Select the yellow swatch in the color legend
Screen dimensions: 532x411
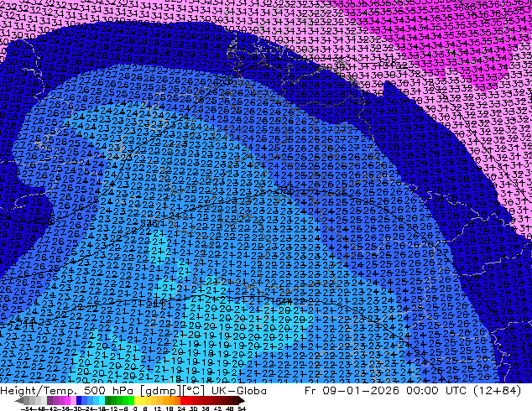137,400
